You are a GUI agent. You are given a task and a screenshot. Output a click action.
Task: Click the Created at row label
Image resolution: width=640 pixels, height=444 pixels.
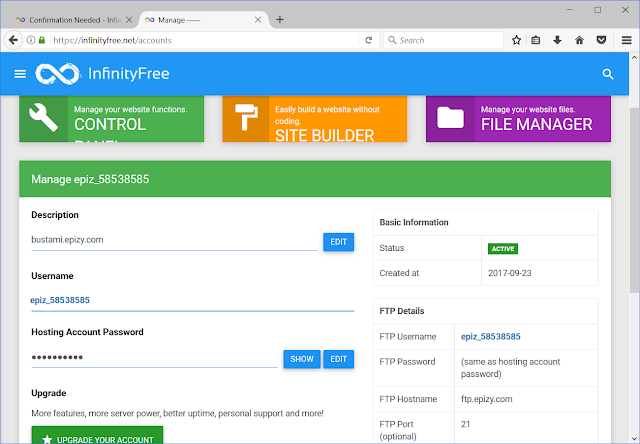tap(399, 273)
